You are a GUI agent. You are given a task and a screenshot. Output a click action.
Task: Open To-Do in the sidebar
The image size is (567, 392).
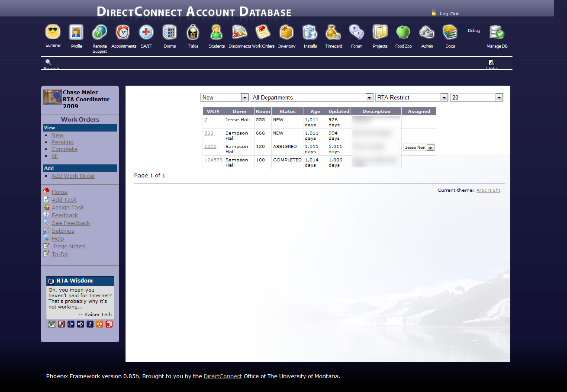pos(60,254)
